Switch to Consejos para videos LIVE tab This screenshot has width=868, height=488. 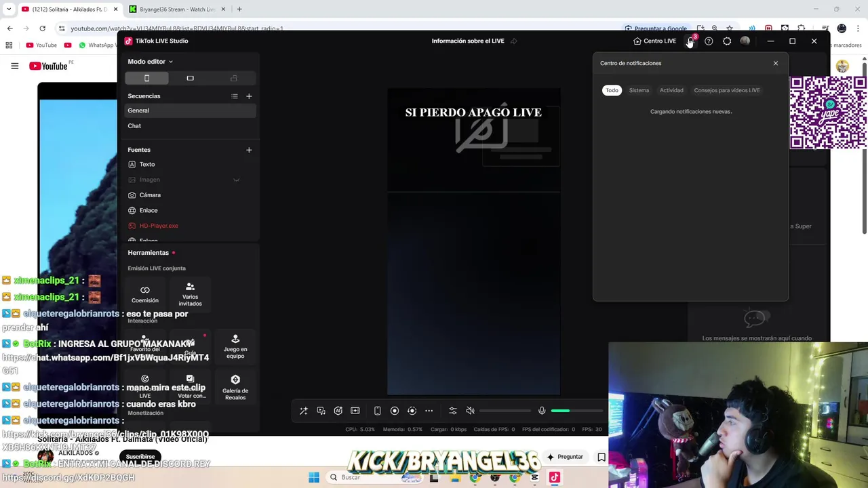(727, 90)
